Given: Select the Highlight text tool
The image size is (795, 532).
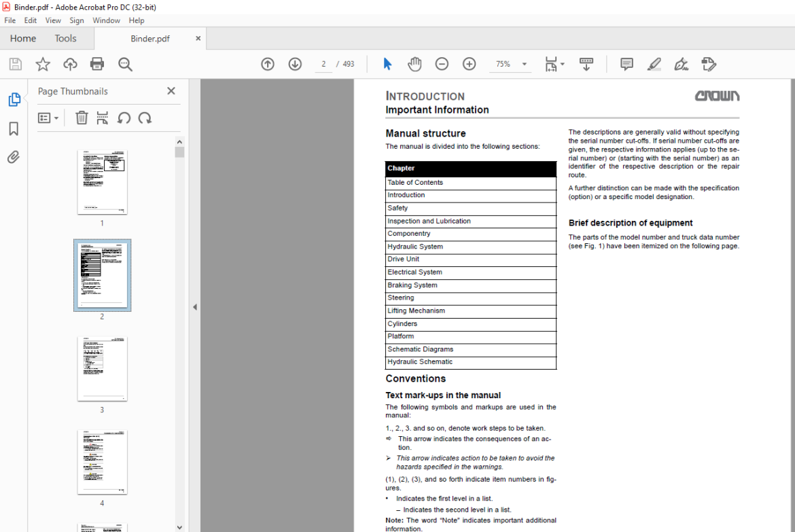Looking at the screenshot, I should point(654,64).
